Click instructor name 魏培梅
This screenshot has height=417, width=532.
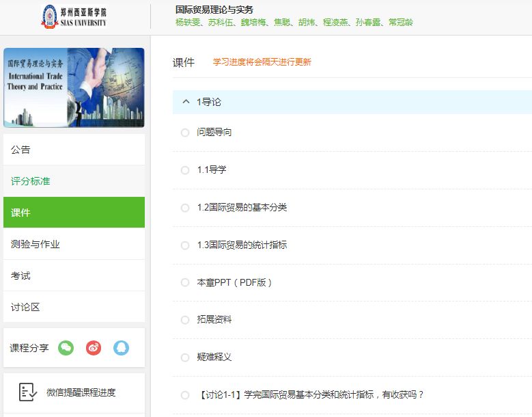coord(253,23)
